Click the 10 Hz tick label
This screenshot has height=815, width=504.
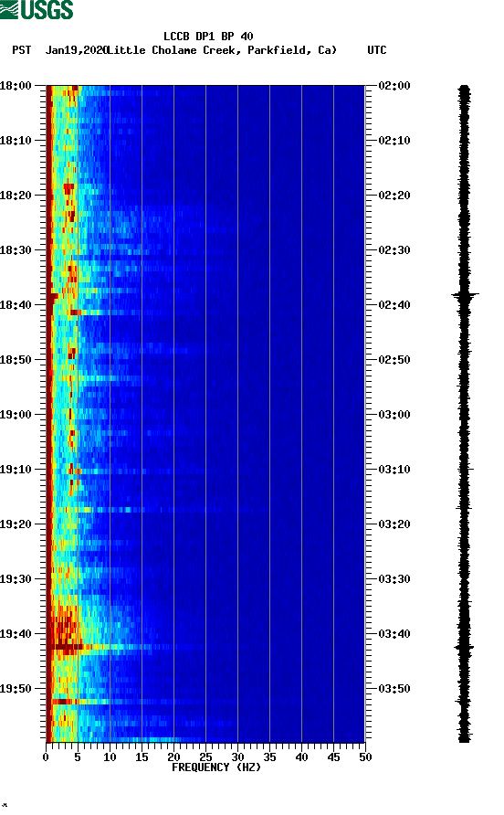(110, 757)
